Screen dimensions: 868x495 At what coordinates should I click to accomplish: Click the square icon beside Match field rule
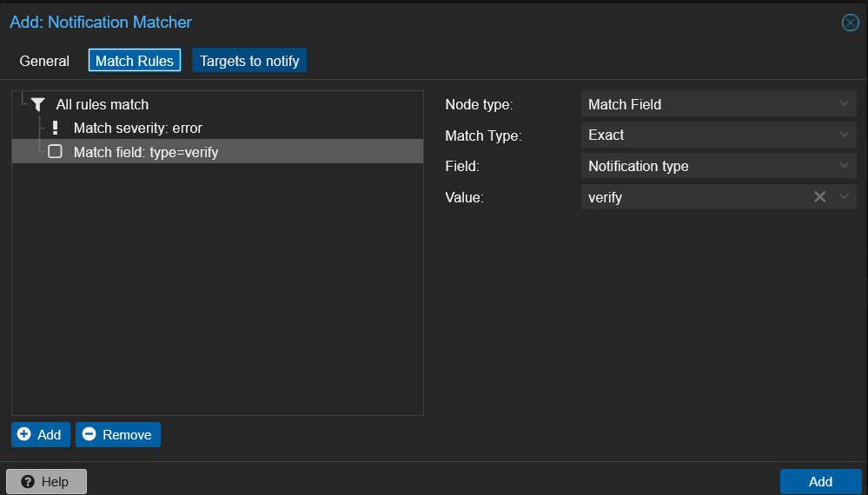55,152
